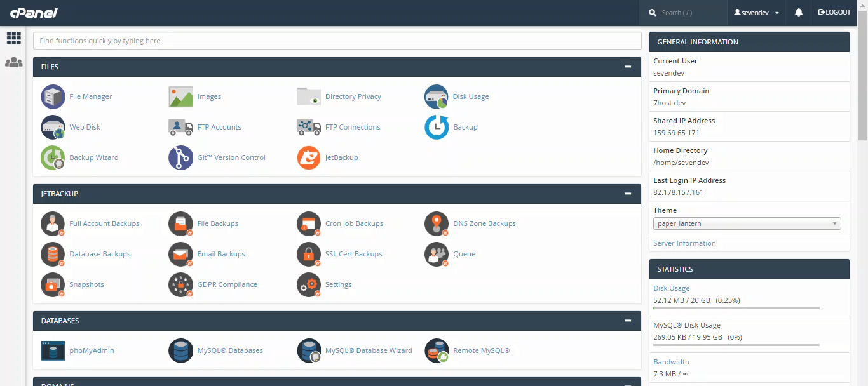Click the JetBackup Settings gear icon
The width and height of the screenshot is (868, 386).
pos(309,284)
